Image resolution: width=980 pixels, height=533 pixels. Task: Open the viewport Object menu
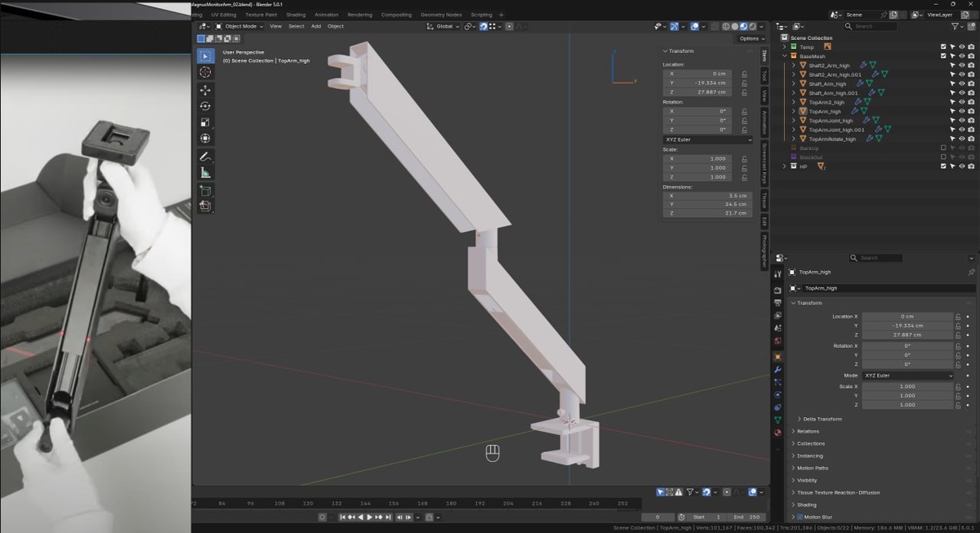[x=336, y=26]
